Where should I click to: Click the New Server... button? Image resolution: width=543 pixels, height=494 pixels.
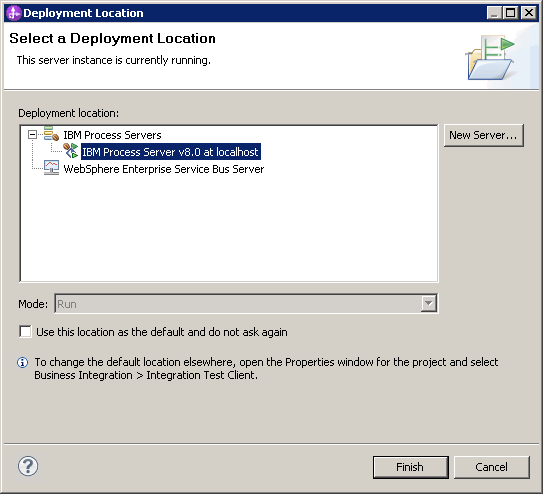coord(483,135)
